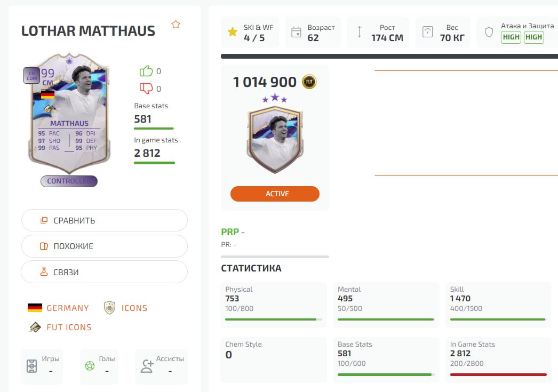The height and width of the screenshot is (392, 558).
Task: Click the In Game Stats red progress bar
Action: [x=498, y=374]
